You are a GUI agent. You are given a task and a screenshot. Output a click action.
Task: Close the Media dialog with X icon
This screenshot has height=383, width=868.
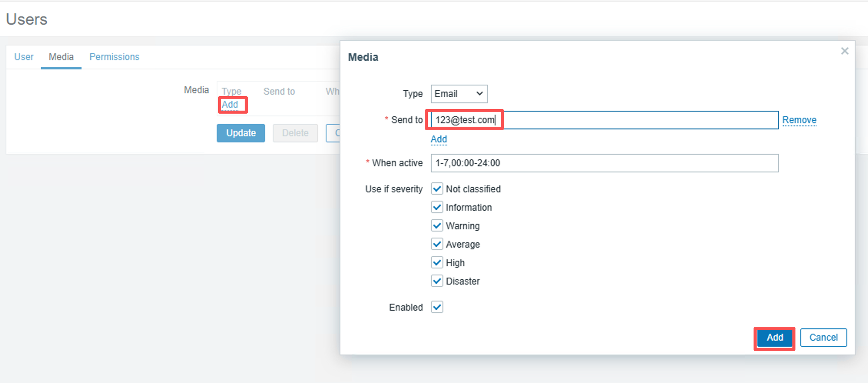844,51
